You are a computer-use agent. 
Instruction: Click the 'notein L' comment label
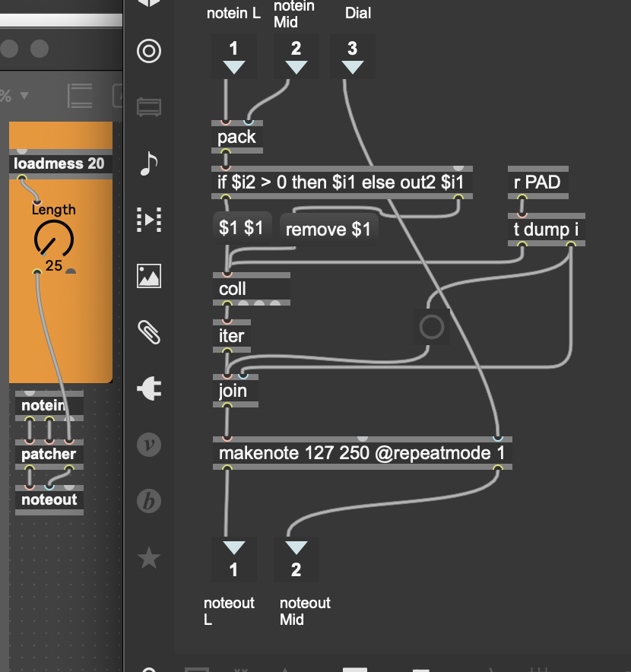pos(233,13)
